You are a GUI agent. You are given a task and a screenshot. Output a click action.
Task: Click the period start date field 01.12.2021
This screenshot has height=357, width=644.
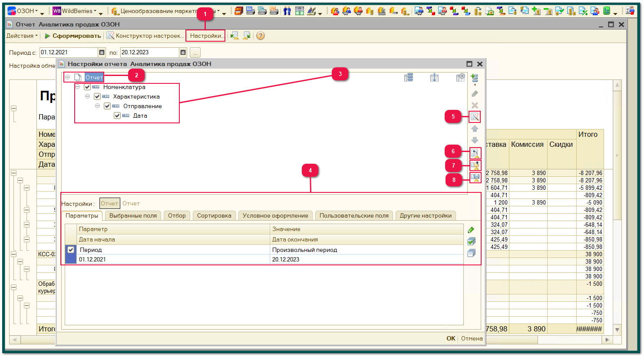(69, 52)
